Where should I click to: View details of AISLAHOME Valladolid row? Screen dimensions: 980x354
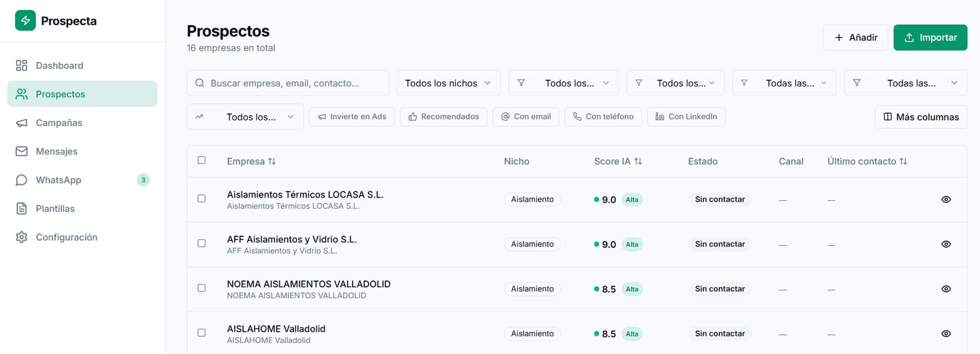tap(946, 334)
